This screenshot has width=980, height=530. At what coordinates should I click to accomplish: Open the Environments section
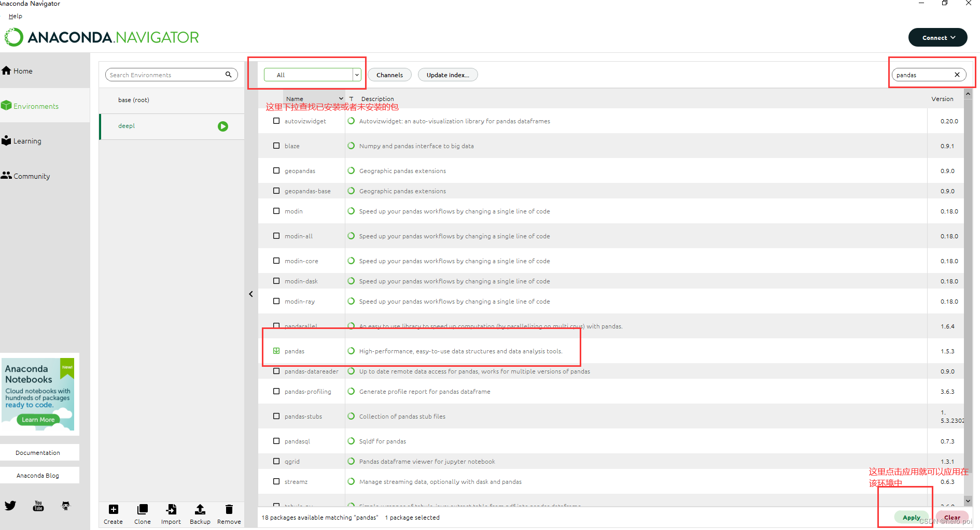[x=30, y=106]
